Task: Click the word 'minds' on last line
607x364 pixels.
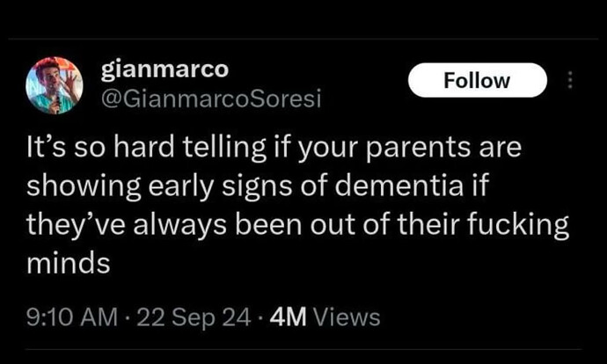Action: [x=69, y=263]
